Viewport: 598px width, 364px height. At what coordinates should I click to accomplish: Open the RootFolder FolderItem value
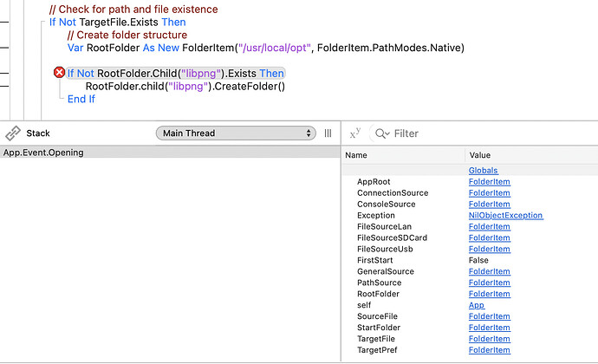pyautogui.click(x=490, y=294)
